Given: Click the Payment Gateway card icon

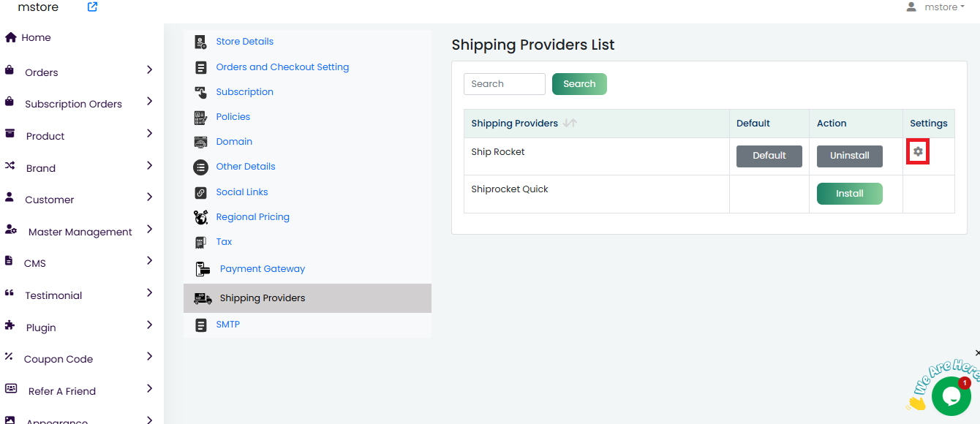Looking at the screenshot, I should (203, 269).
